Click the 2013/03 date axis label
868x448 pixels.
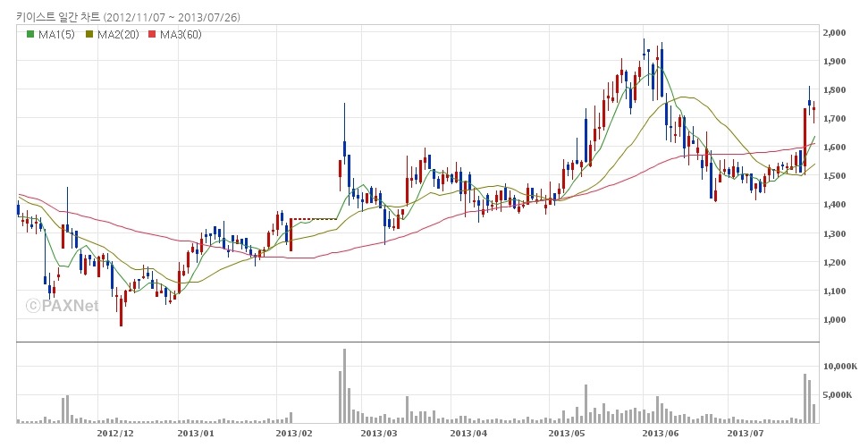379,433
